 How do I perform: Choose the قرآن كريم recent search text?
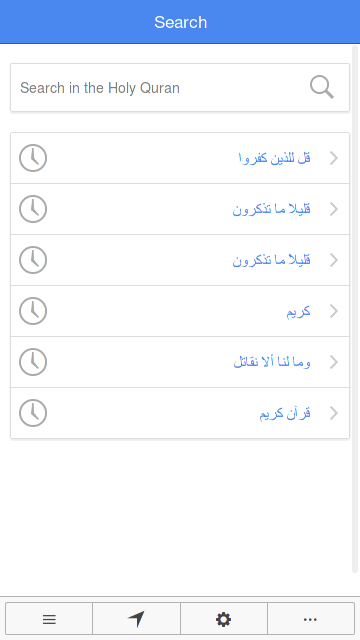(x=285, y=413)
